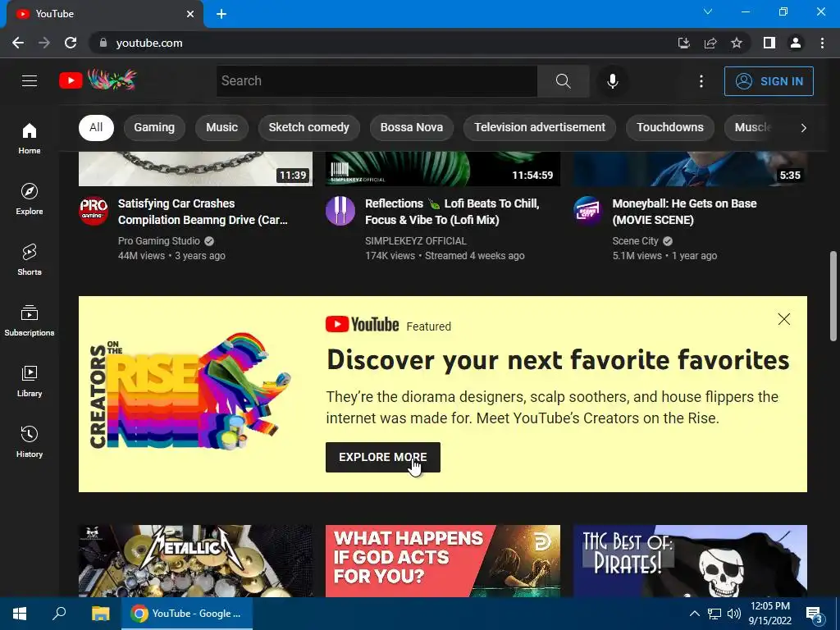840x630 pixels.
Task: Click the taskbar clock showing 12:05 PM
Action: point(769,614)
